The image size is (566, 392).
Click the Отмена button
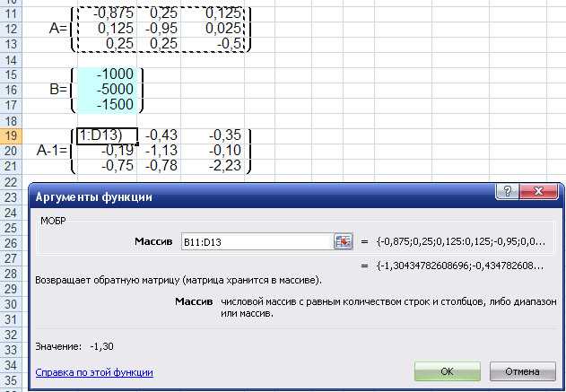tap(522, 371)
